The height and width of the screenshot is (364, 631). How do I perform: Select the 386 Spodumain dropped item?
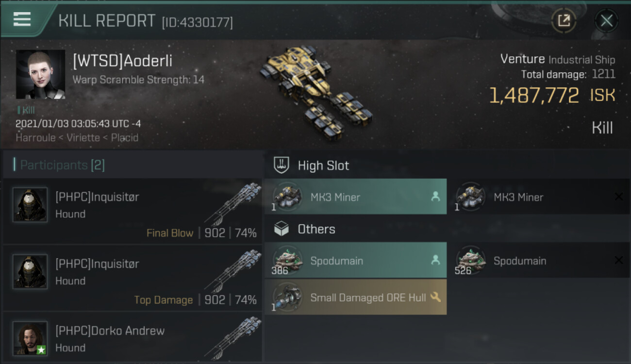click(355, 260)
